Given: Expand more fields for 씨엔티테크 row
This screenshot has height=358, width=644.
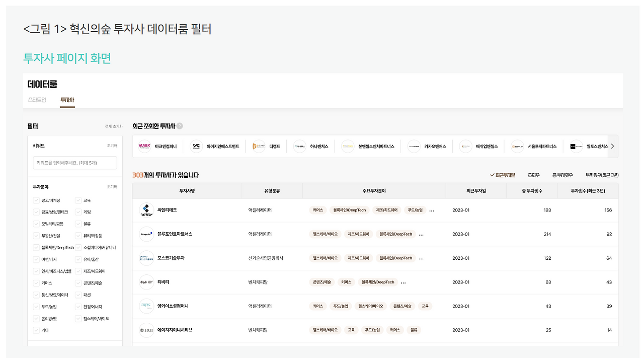Looking at the screenshot, I should 431,210.
